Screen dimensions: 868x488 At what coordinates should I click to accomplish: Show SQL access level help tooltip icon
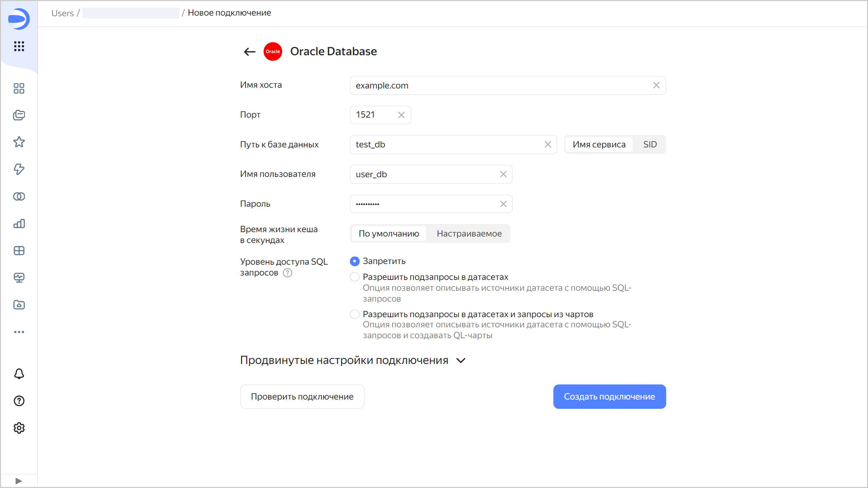[288, 273]
